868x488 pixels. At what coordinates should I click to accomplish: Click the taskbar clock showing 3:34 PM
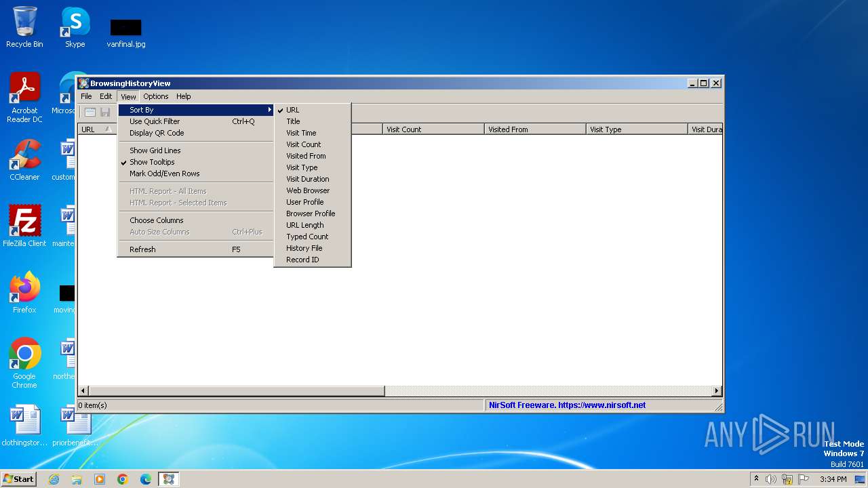click(833, 479)
